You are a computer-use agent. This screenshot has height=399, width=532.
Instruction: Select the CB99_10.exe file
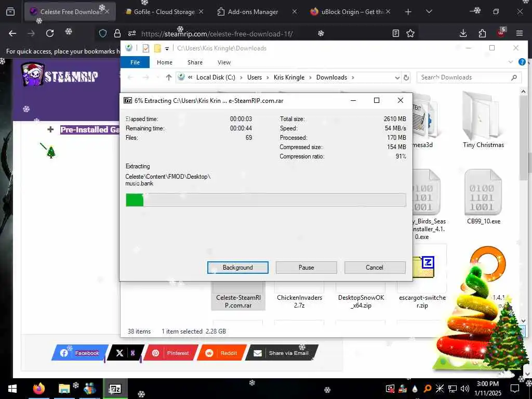coord(484,197)
